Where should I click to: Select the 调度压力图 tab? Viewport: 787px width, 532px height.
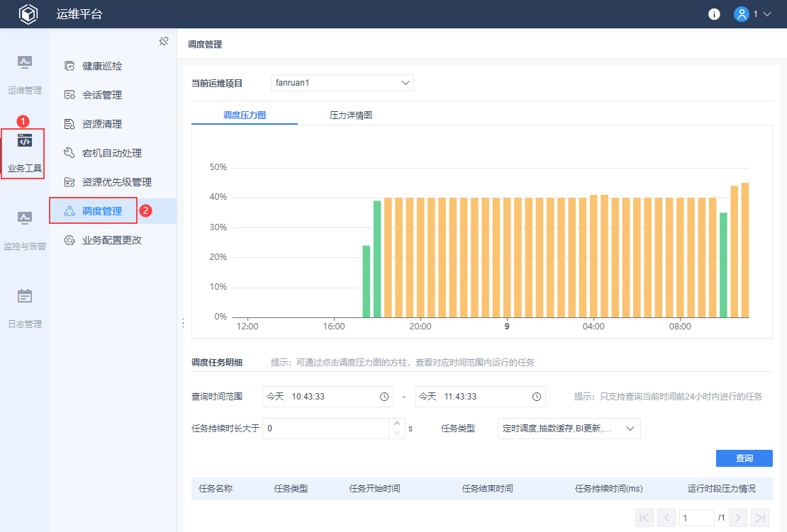point(245,115)
